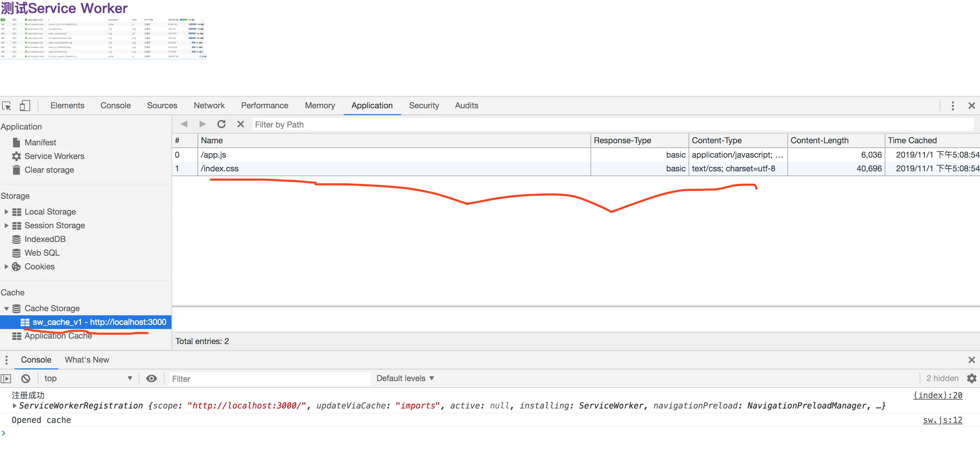The width and height of the screenshot is (980, 475).
Task: Open the Default levels dropdown
Action: point(405,378)
